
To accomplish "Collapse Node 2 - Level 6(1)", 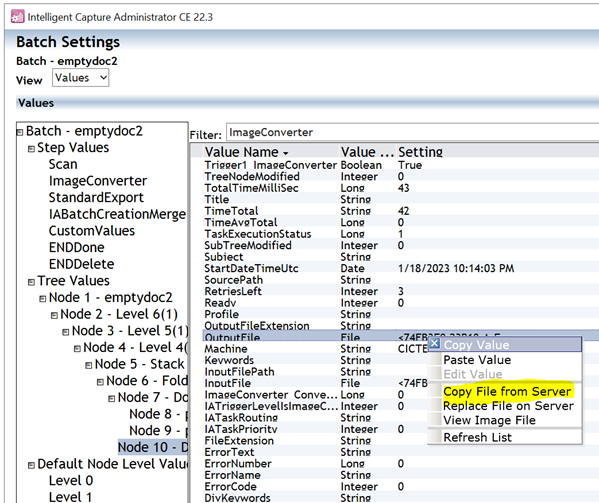I will pyautogui.click(x=54, y=315).
